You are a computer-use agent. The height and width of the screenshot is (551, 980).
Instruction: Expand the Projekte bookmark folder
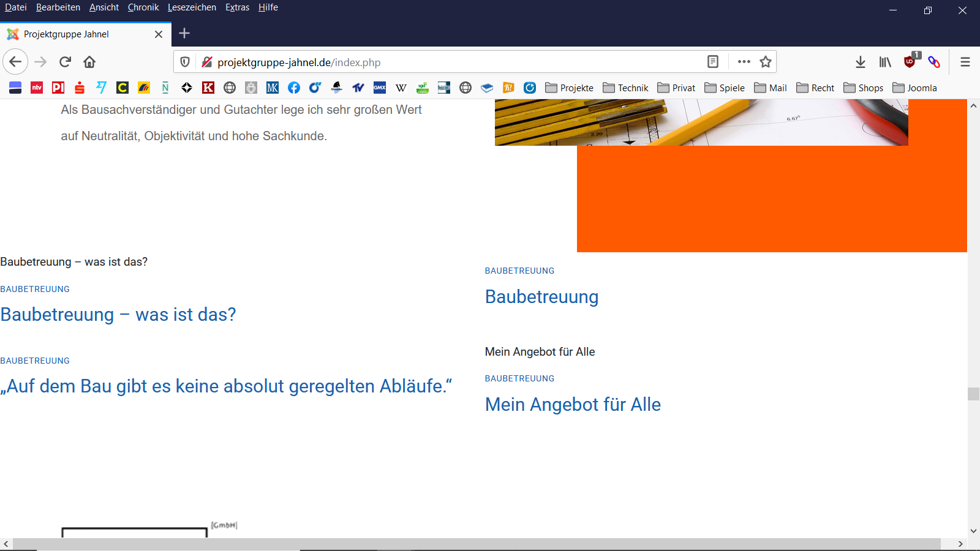(569, 88)
